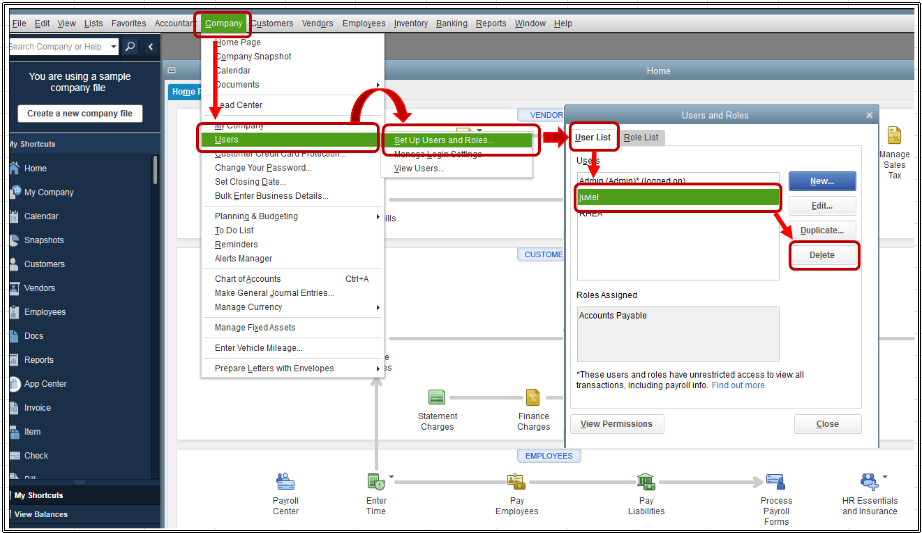Collapse the left shortcuts pane arrow
The image size is (922, 533).
coord(151,46)
